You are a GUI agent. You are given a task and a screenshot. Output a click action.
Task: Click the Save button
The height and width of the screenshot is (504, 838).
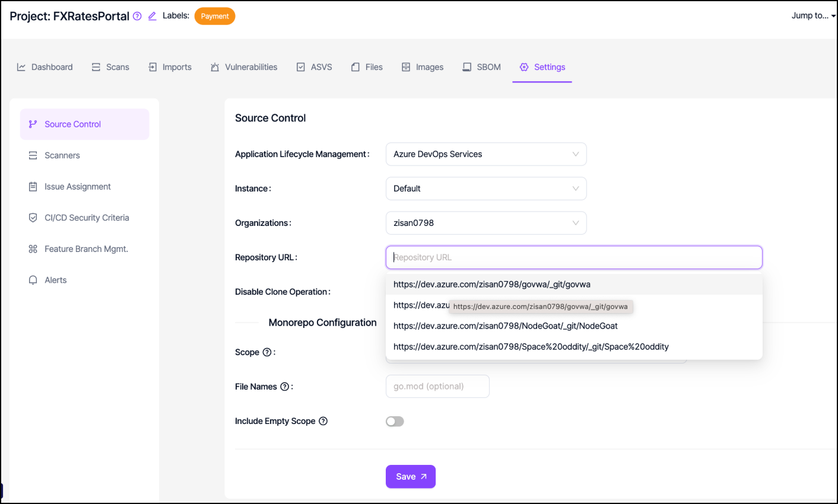pos(410,477)
